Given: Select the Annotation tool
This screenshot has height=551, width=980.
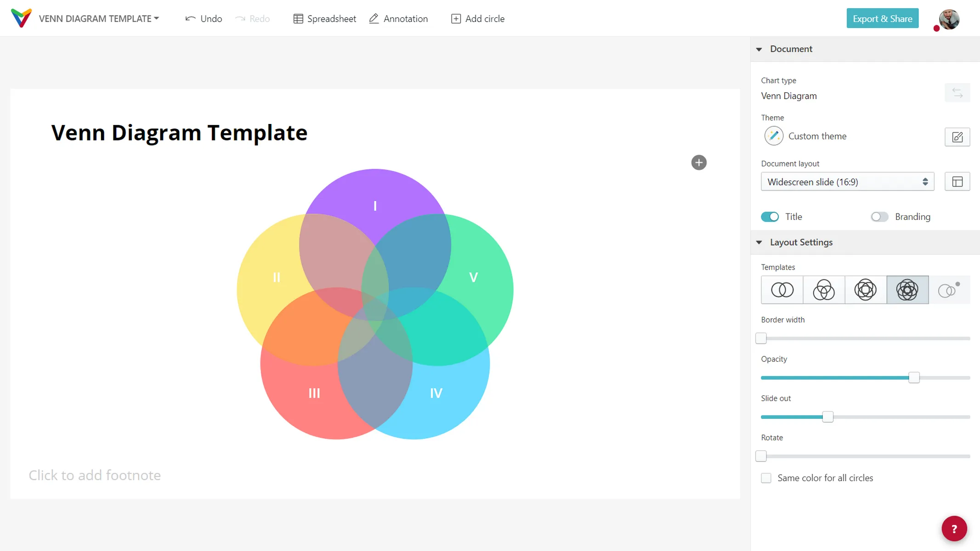Looking at the screenshot, I should [398, 18].
